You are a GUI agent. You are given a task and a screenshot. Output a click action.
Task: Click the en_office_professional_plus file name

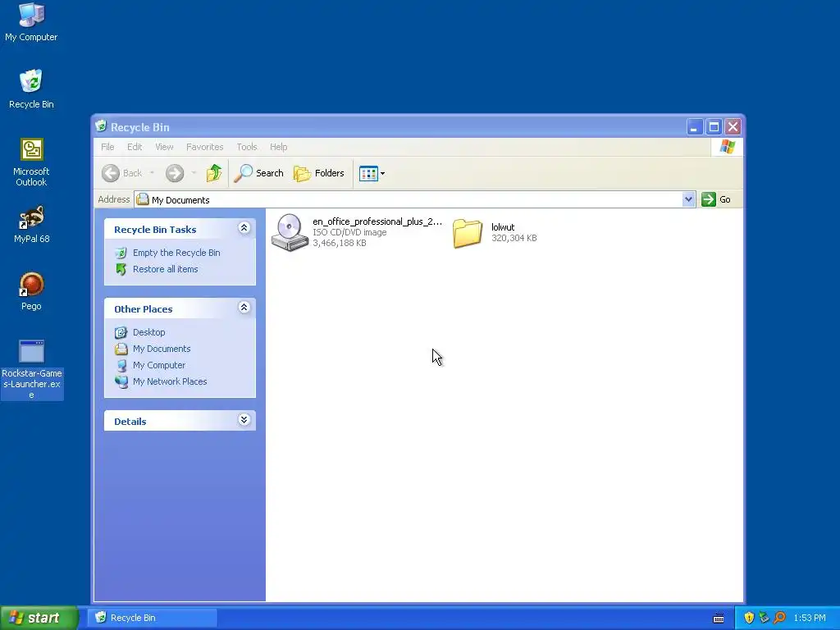pyautogui.click(x=377, y=221)
